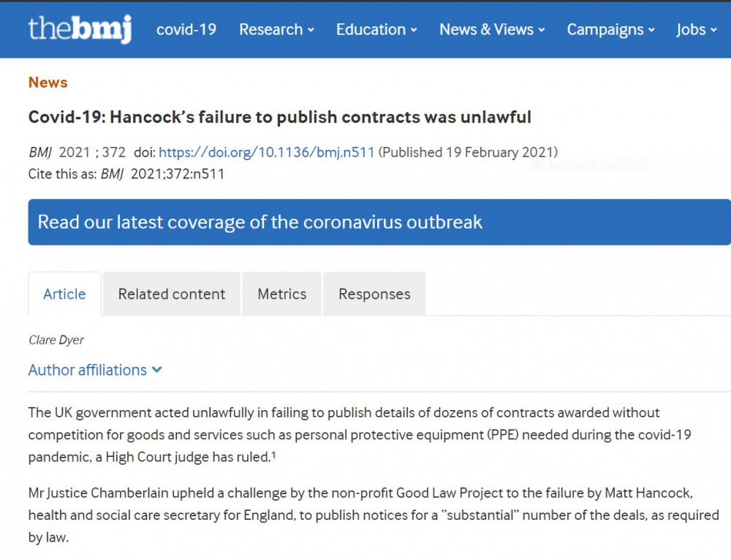Click the article title heading

[x=280, y=117]
